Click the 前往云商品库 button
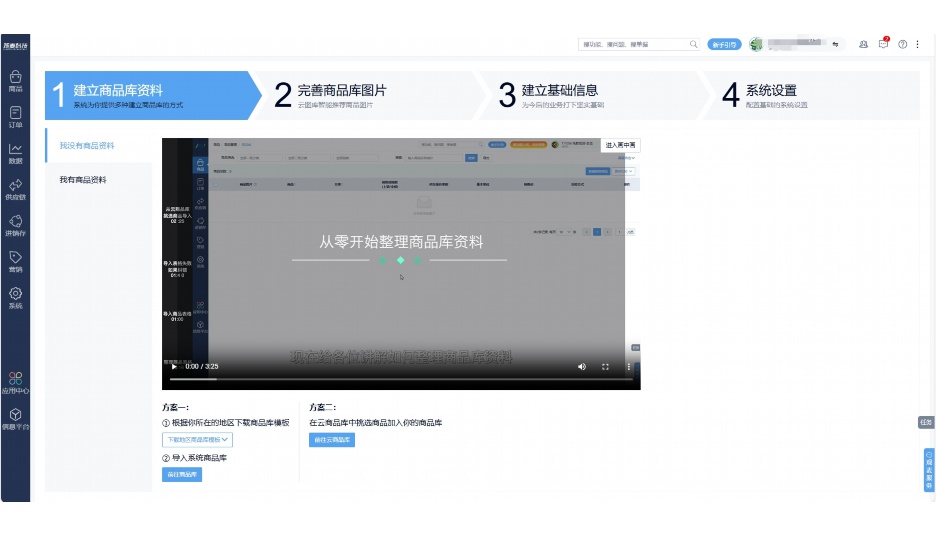This screenshot has width=936, height=536. [331, 440]
